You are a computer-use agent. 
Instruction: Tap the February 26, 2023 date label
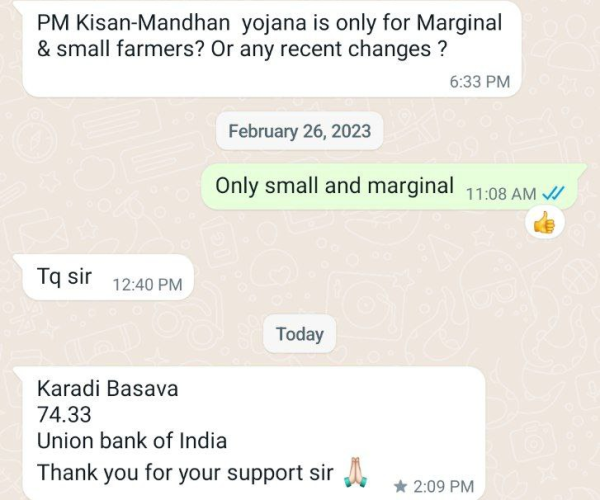(x=300, y=131)
